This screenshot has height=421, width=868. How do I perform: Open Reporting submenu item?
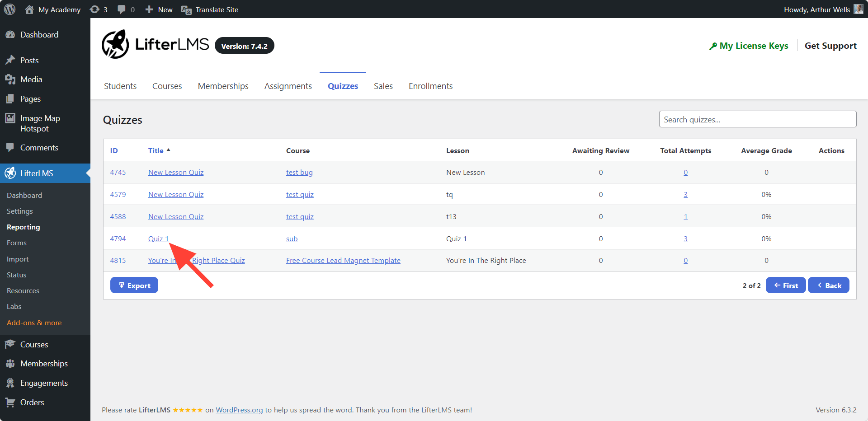pos(24,227)
